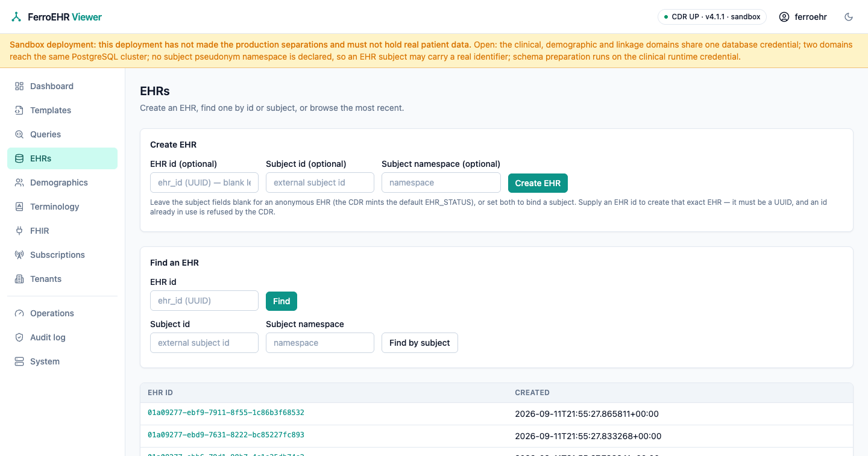This screenshot has height=456, width=868.
Task: Click the Dashboard sidebar icon
Action: click(19, 86)
